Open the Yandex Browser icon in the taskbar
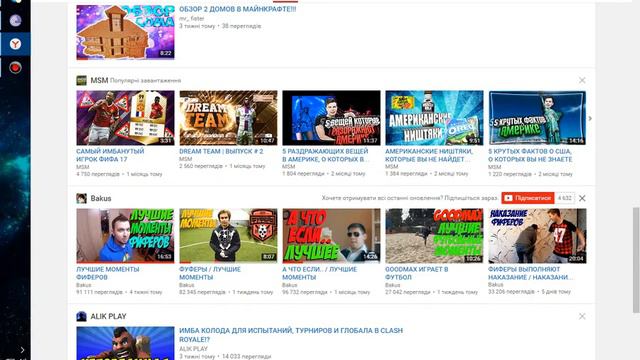640x360 pixels. [16, 44]
